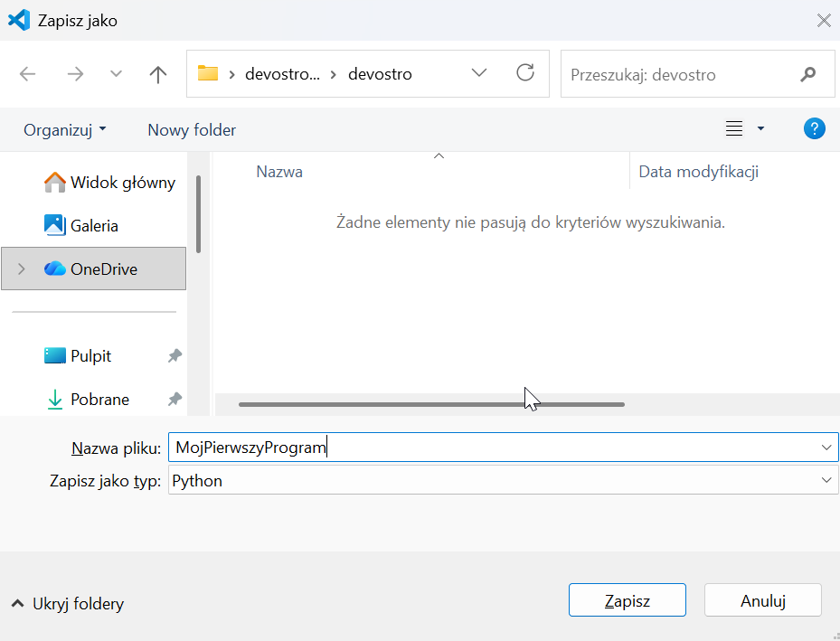
Task: Change the view layout icon
Action: (734, 128)
